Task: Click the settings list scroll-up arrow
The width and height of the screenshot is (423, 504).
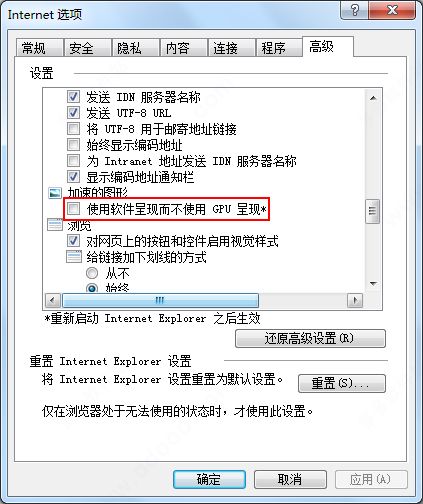Action: pyautogui.click(x=373, y=98)
